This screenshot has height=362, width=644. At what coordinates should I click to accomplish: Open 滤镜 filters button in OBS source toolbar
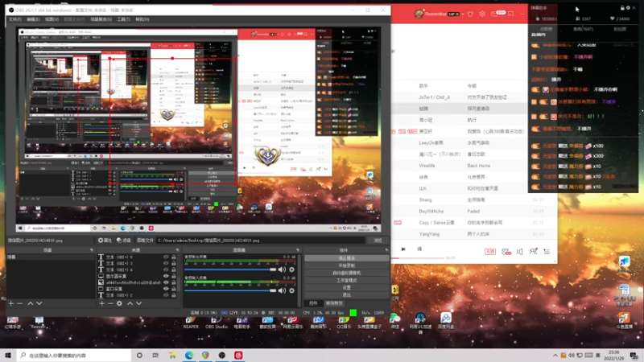click(124, 241)
